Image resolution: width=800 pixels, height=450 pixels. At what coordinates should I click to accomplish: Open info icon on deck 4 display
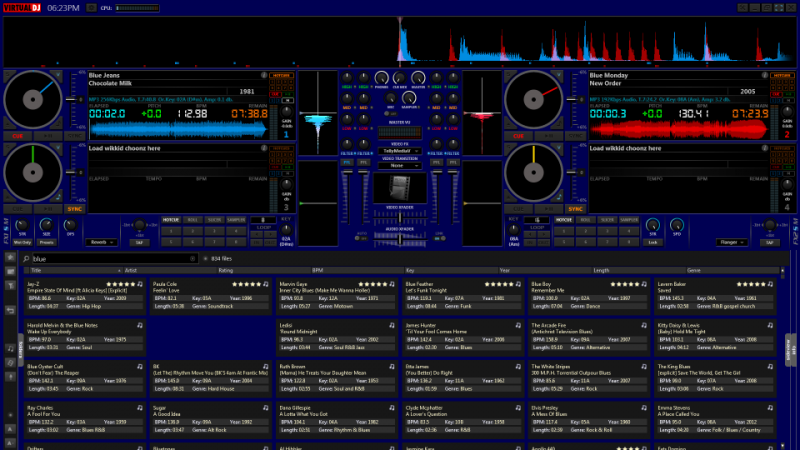pyautogui.click(x=765, y=148)
